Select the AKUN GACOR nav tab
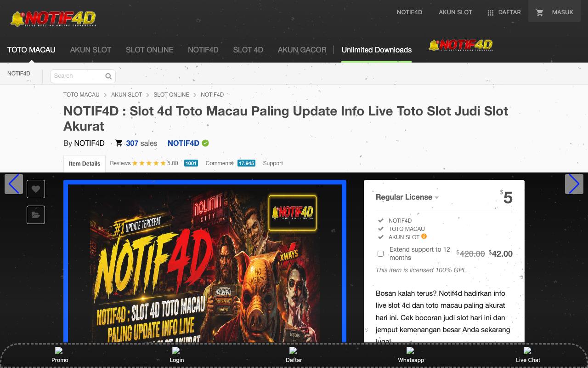Image resolution: width=588 pixels, height=368 pixels. [302, 50]
